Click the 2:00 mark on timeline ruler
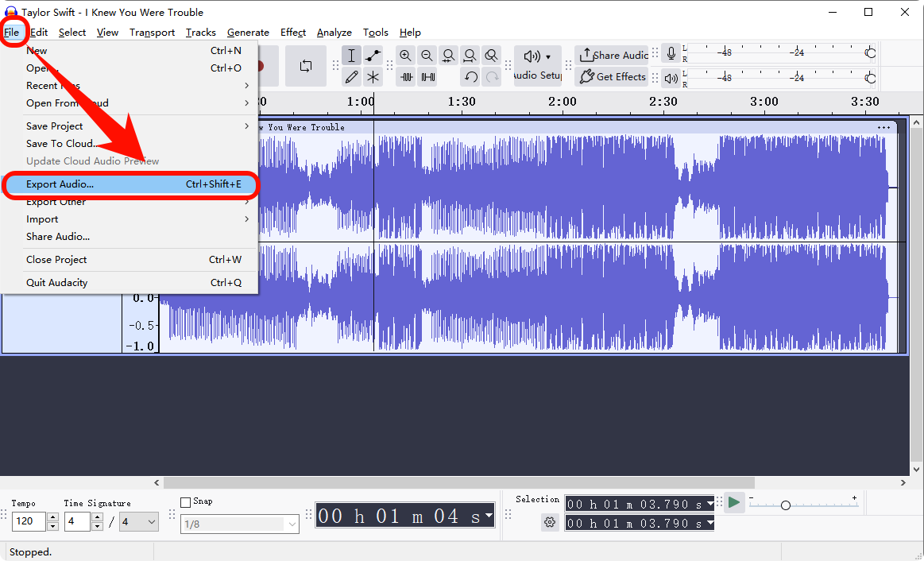Image resolution: width=924 pixels, height=561 pixels. [x=563, y=102]
